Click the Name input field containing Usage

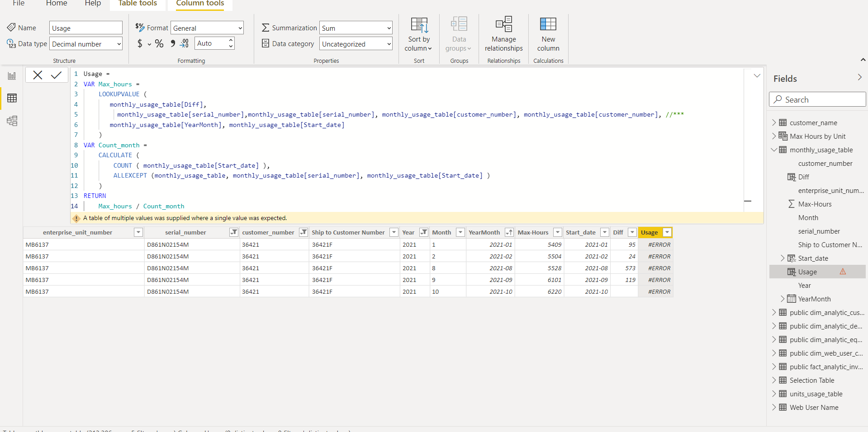86,28
